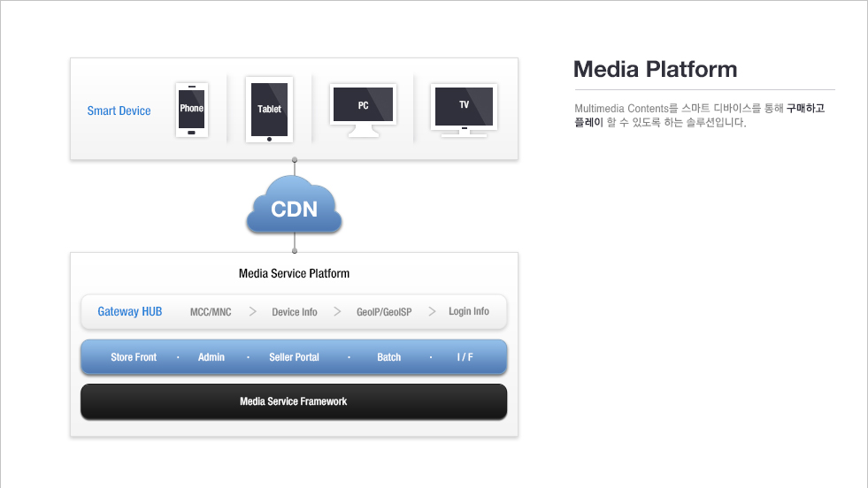Screen dimensions: 868x488
Task: Click the Smart Device label
Action: pos(119,111)
